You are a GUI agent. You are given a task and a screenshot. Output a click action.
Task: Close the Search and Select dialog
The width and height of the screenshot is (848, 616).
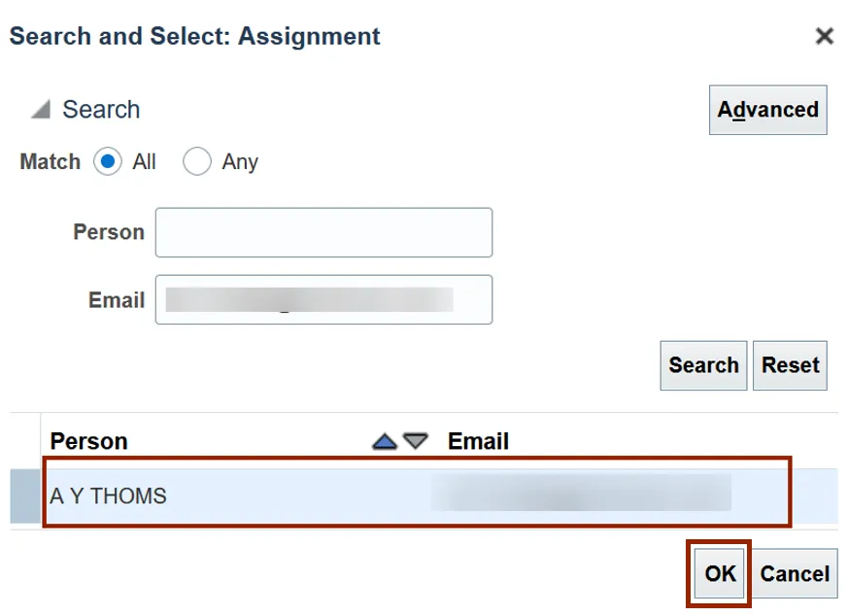pyautogui.click(x=824, y=37)
